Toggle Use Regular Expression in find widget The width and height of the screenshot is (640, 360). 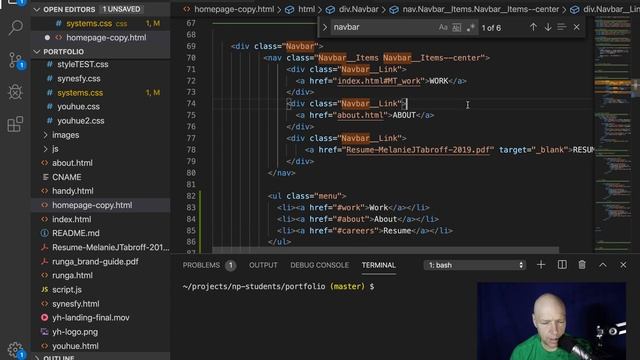(x=470, y=27)
